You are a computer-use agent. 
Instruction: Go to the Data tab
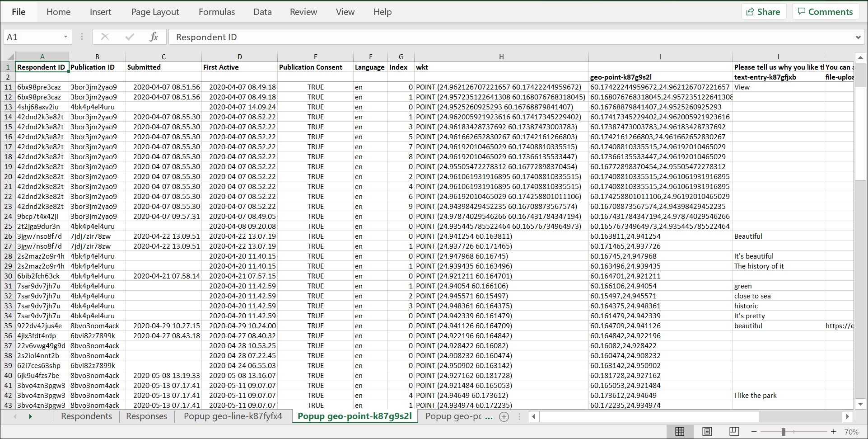click(x=262, y=12)
